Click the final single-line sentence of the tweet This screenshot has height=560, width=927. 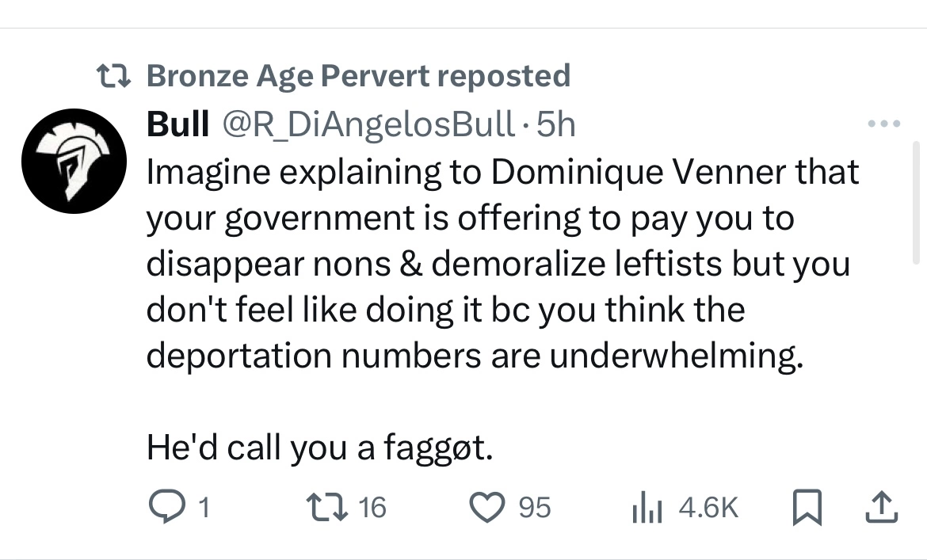point(319,448)
